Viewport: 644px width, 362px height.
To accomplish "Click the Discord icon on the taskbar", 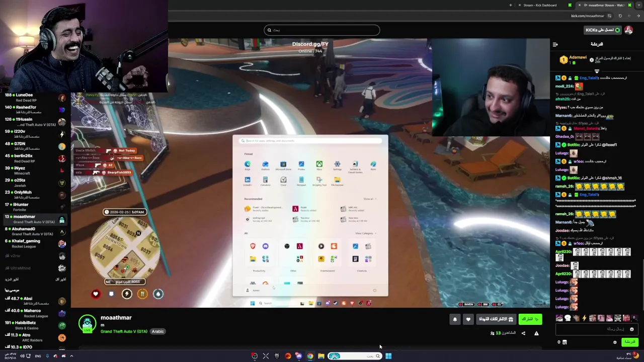I will (299, 356).
